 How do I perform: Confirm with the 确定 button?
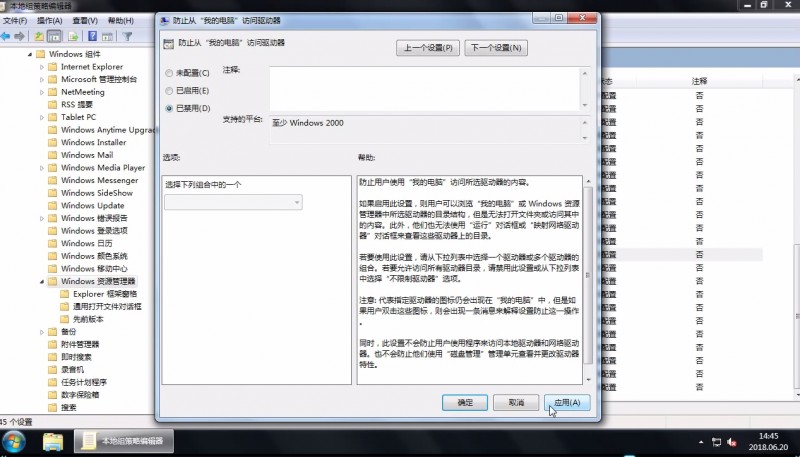(x=465, y=402)
